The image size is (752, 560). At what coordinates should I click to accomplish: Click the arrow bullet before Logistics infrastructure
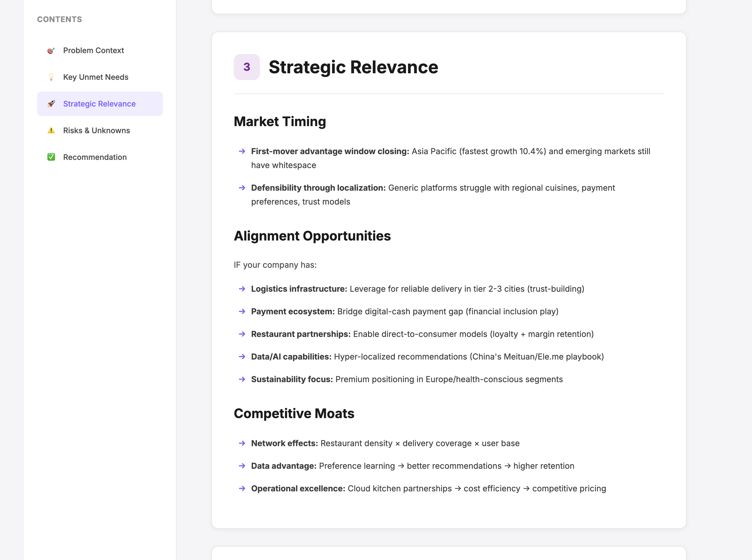[242, 289]
